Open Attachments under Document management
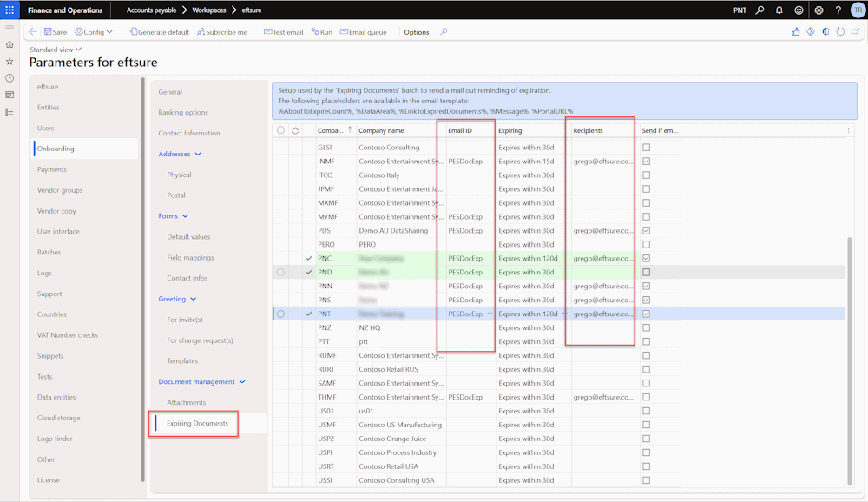Viewport: 868px width, 502px height. 186,402
